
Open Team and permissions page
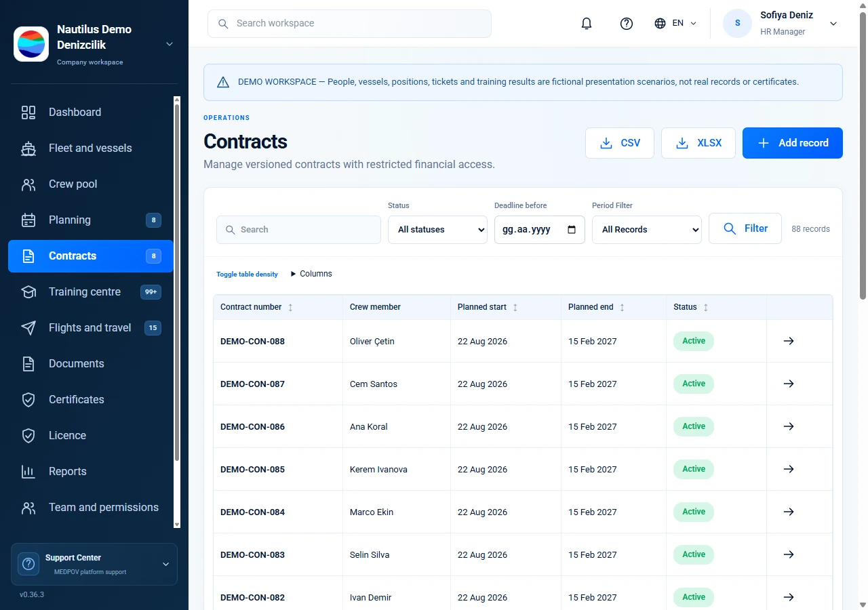91,508
